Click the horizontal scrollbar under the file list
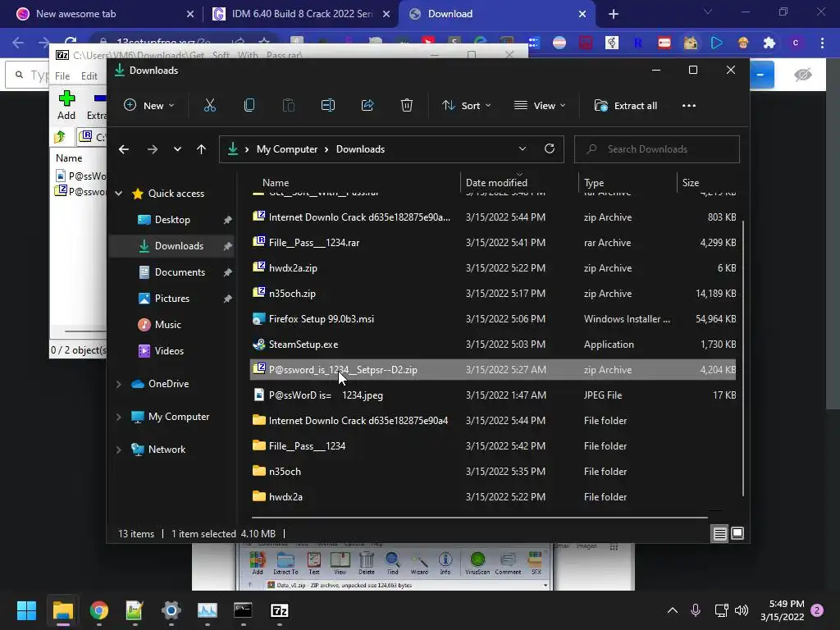 [x=479, y=518]
